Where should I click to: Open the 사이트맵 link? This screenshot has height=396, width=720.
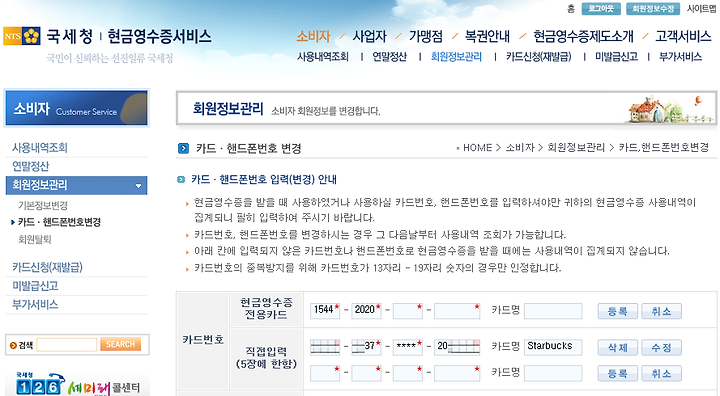click(x=701, y=9)
